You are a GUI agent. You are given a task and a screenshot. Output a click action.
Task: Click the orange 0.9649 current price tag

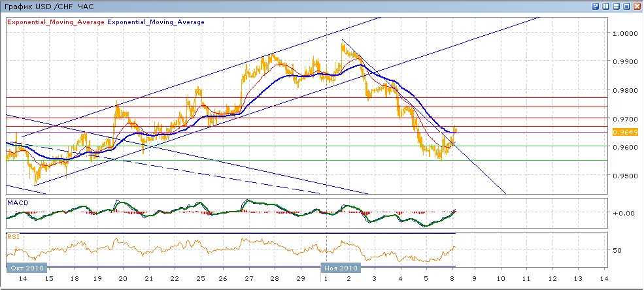point(621,132)
